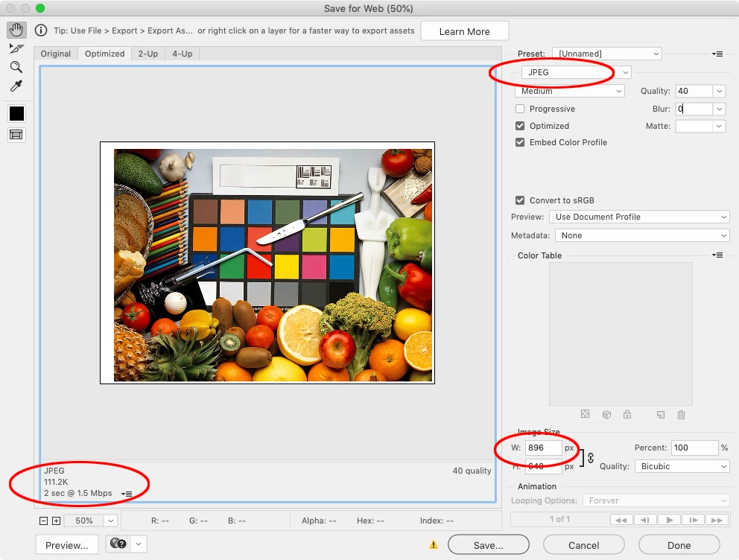Go to previous animation frame
Image resolution: width=739 pixels, height=560 pixels.
click(x=644, y=520)
